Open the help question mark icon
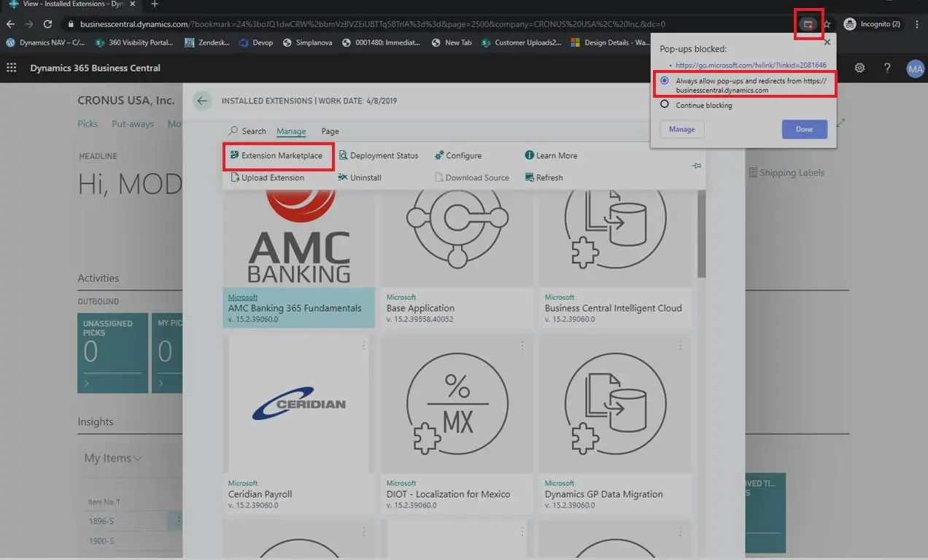This screenshot has height=560, width=928. pos(887,68)
